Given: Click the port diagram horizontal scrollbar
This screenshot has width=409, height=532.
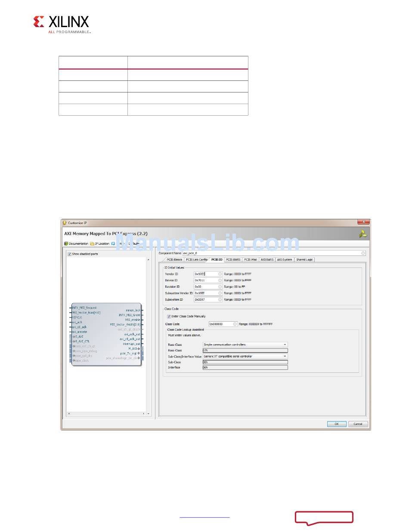Looking at the screenshot, I should (x=105, y=414).
